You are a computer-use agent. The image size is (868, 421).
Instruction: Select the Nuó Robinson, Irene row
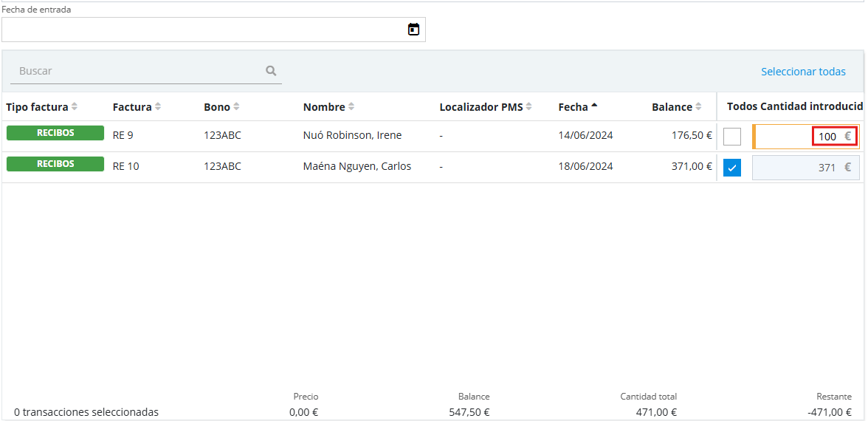point(352,136)
